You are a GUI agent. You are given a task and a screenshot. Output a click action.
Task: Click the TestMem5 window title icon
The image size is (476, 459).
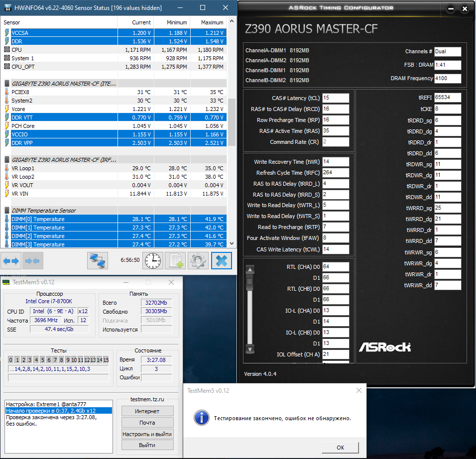tap(6, 282)
